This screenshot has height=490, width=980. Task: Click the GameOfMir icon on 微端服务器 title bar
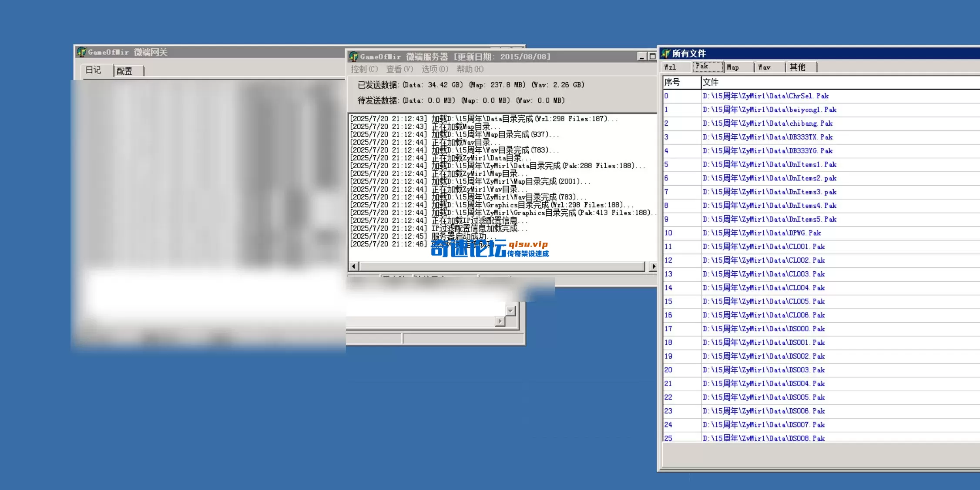[354, 56]
